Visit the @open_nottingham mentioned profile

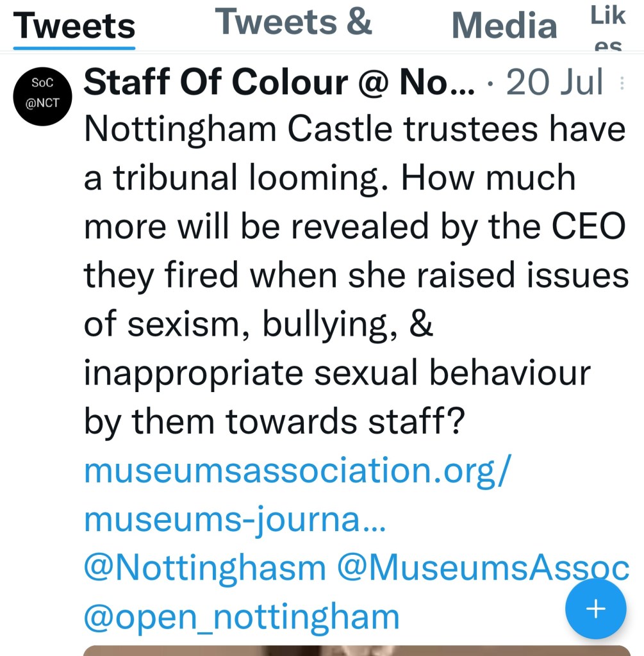(242, 616)
